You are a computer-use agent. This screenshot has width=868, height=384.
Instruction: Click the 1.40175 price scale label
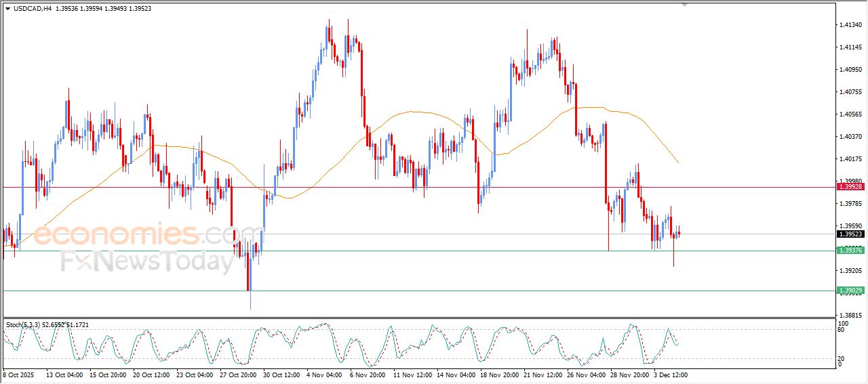click(850, 159)
